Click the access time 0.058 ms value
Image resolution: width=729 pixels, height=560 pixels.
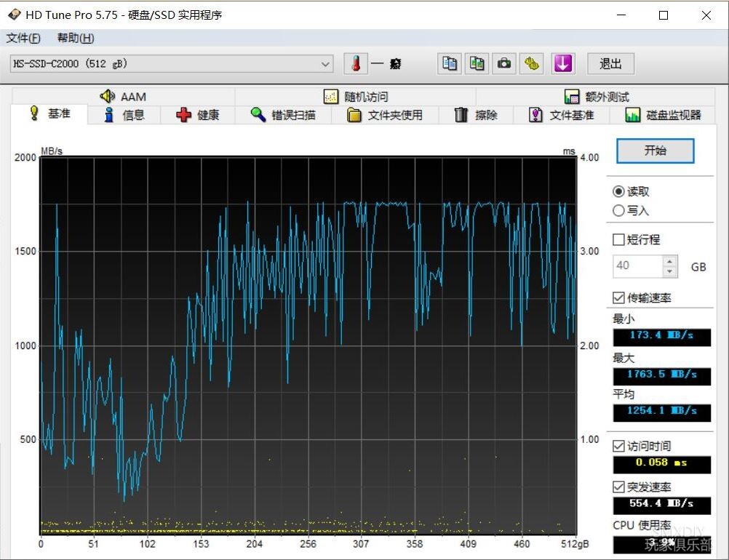[661, 464]
